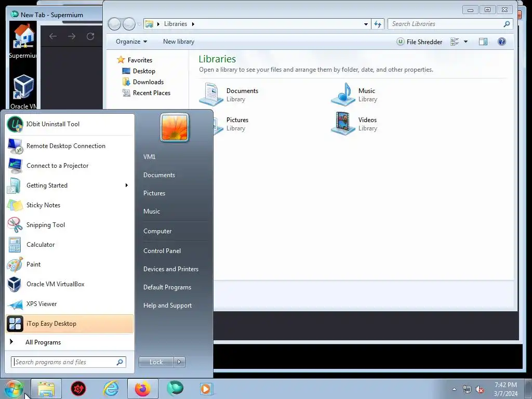The image size is (532, 399).
Task: Click the muted volume tray icon
Action: coord(480,390)
